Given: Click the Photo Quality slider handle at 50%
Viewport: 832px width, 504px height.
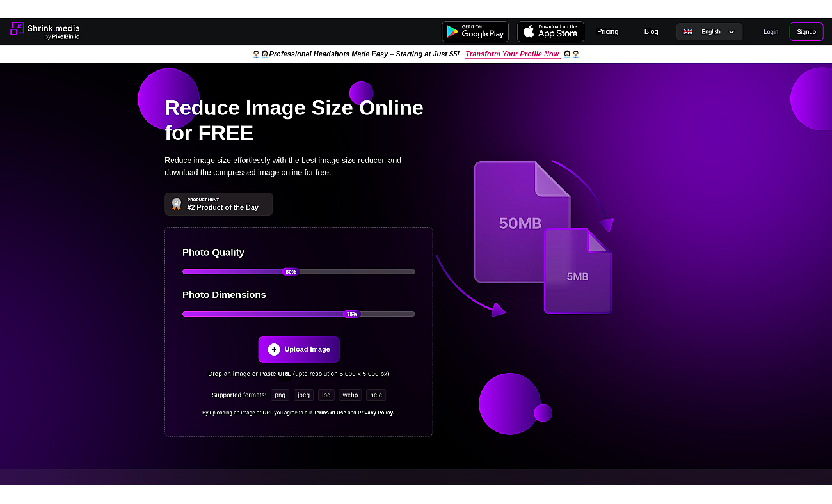Looking at the screenshot, I should click(291, 272).
